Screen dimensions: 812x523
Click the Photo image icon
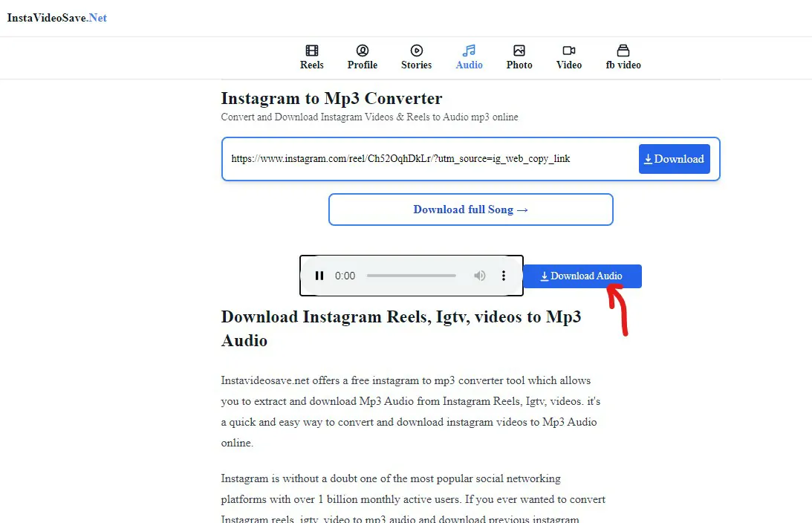click(519, 51)
